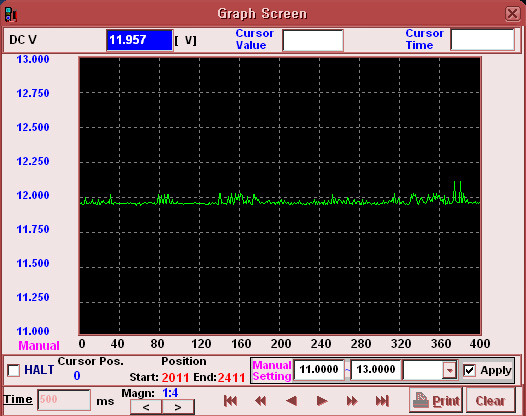Uncheck the Apply checkbox
526x416 pixels.
pyautogui.click(x=469, y=370)
